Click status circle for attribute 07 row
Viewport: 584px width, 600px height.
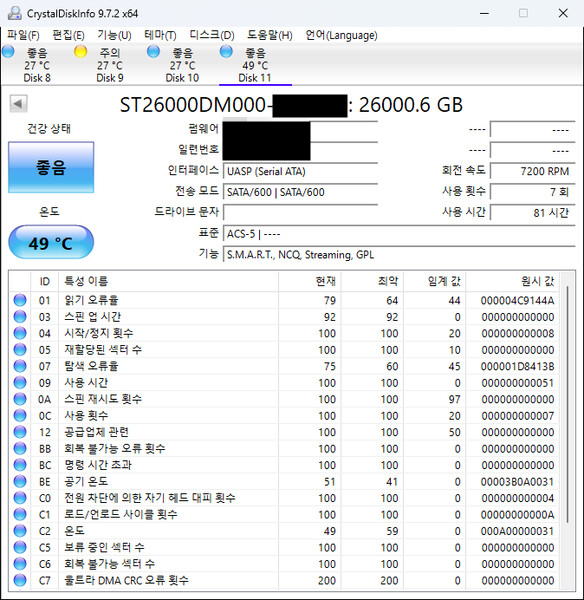pyautogui.click(x=20, y=366)
